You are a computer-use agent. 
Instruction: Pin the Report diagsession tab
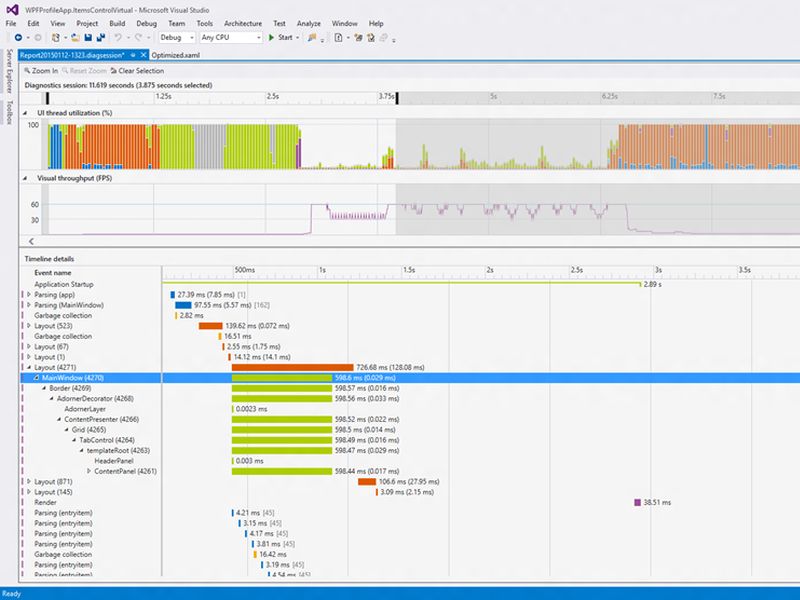click(x=133, y=55)
